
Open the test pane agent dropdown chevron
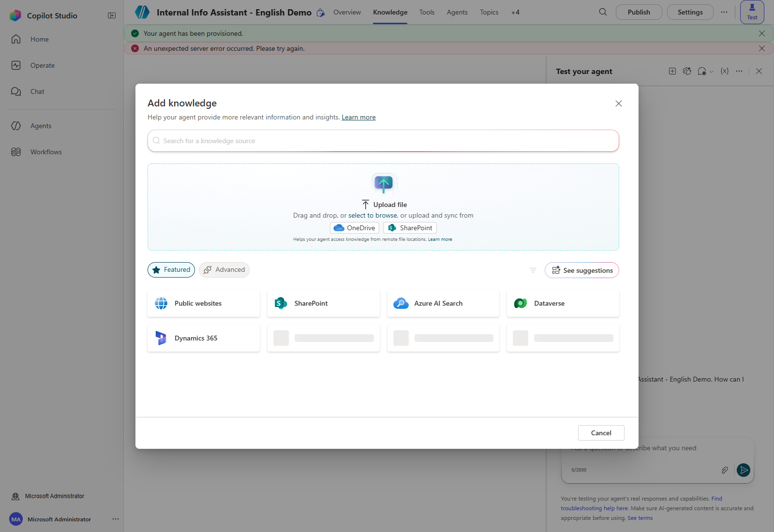tap(712, 72)
